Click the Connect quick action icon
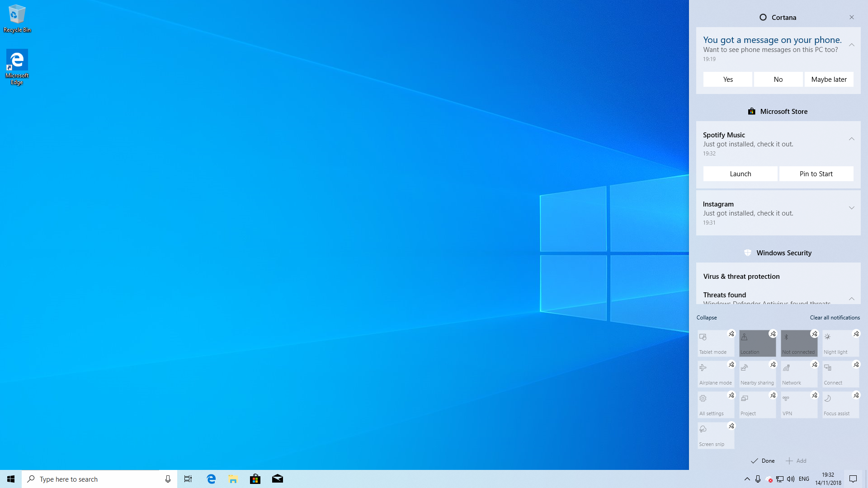The image size is (868, 488). 840,373
